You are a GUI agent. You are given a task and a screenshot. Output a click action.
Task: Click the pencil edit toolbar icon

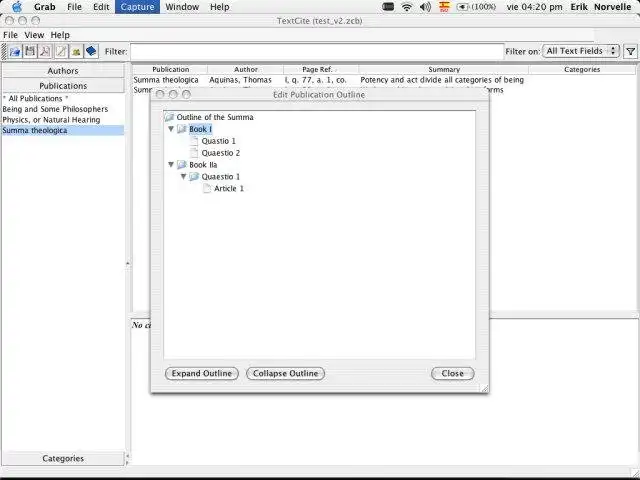(x=61, y=51)
